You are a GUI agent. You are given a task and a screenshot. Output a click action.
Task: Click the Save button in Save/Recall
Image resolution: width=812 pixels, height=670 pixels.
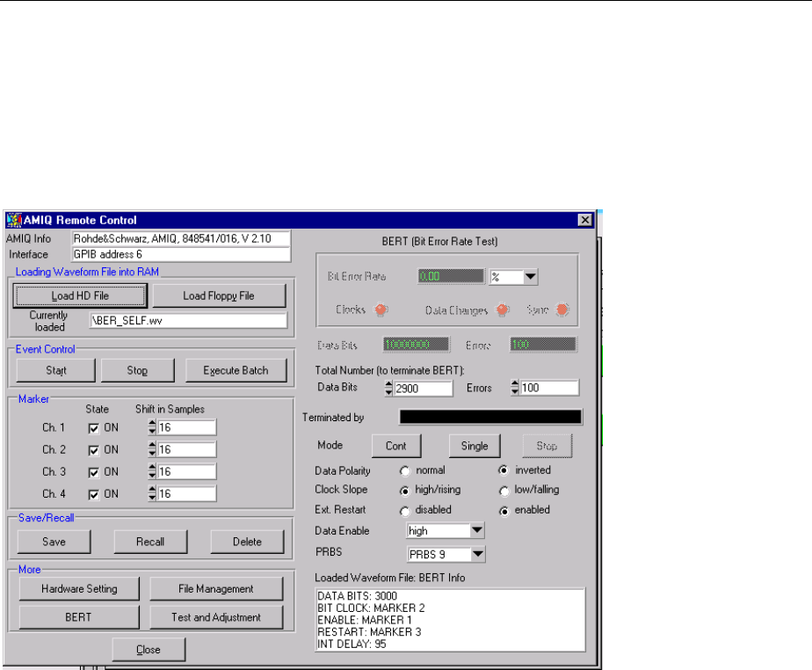(54, 542)
